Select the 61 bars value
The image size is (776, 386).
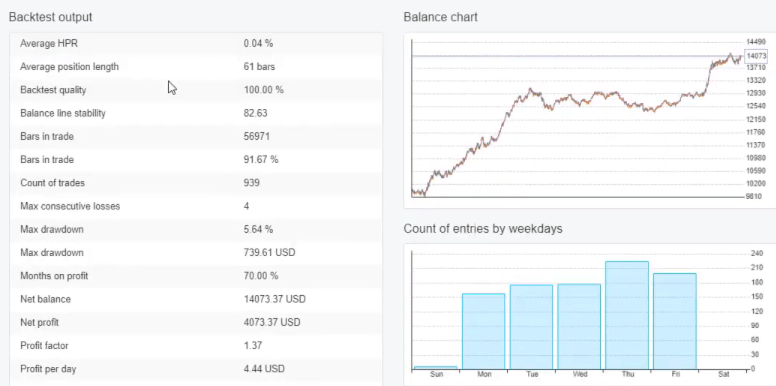pos(259,67)
